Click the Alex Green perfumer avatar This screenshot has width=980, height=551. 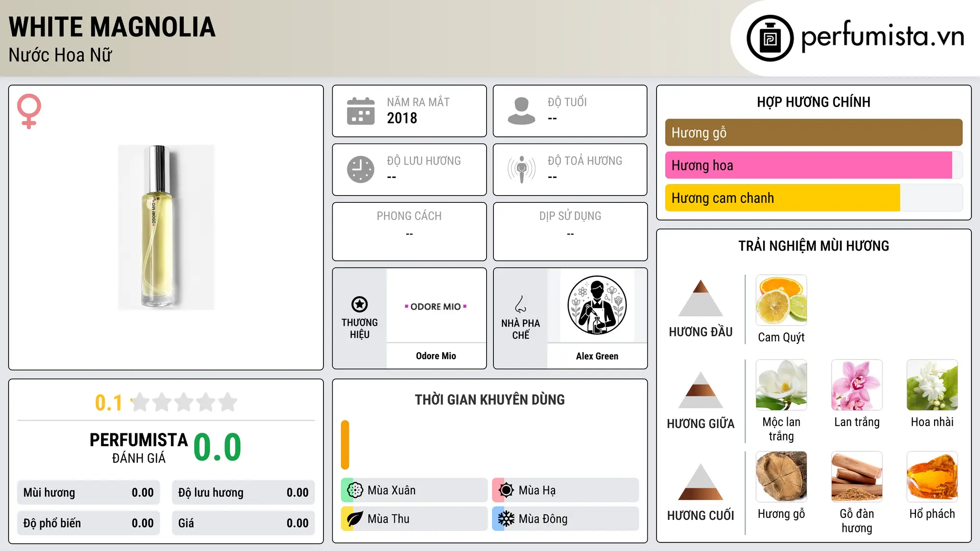tap(597, 305)
